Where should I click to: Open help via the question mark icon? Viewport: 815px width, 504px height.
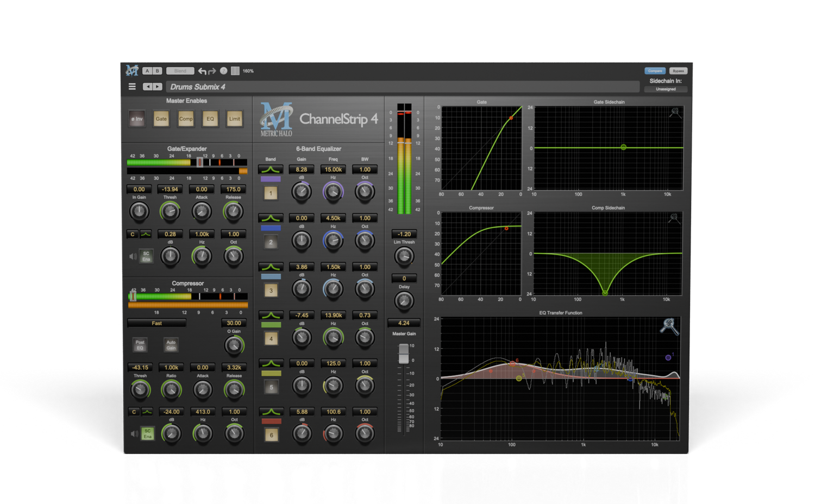pyautogui.click(x=223, y=71)
